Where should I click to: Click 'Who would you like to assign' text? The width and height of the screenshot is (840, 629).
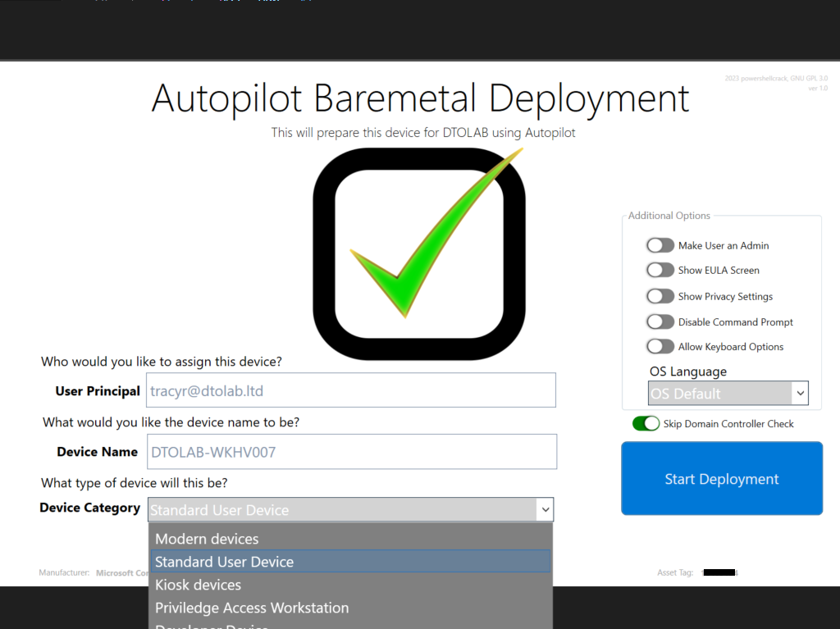coord(162,362)
